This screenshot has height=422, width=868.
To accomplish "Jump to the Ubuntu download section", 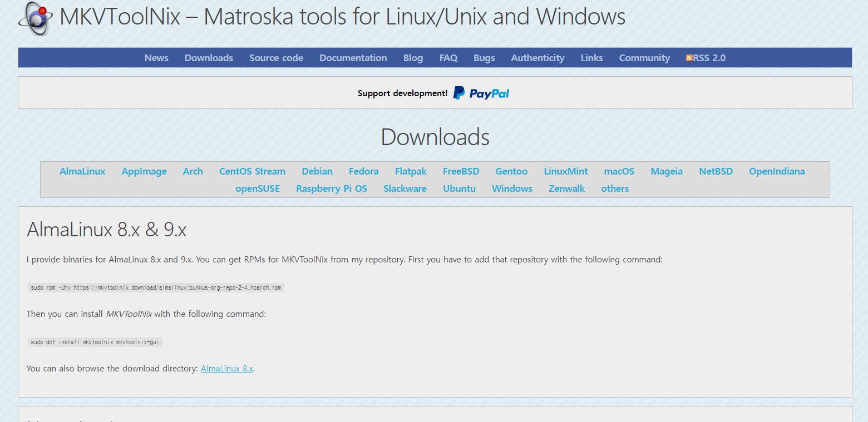I will (x=459, y=188).
